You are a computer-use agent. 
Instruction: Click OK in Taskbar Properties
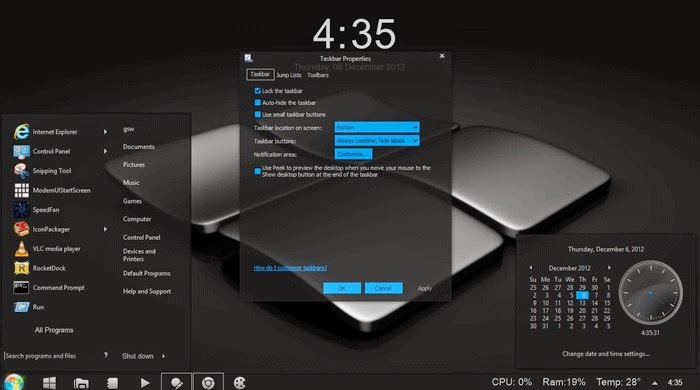pyautogui.click(x=342, y=288)
